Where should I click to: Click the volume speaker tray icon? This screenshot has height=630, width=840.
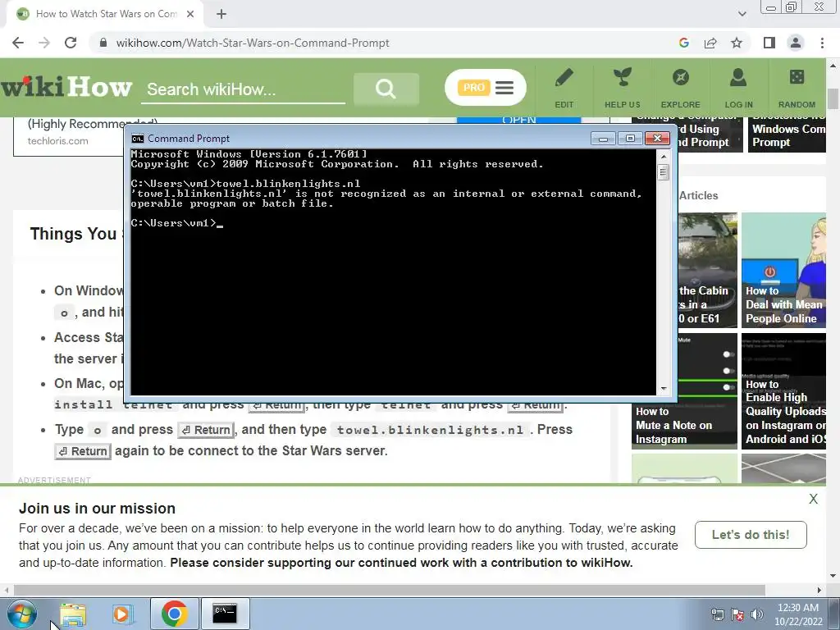tap(757, 615)
